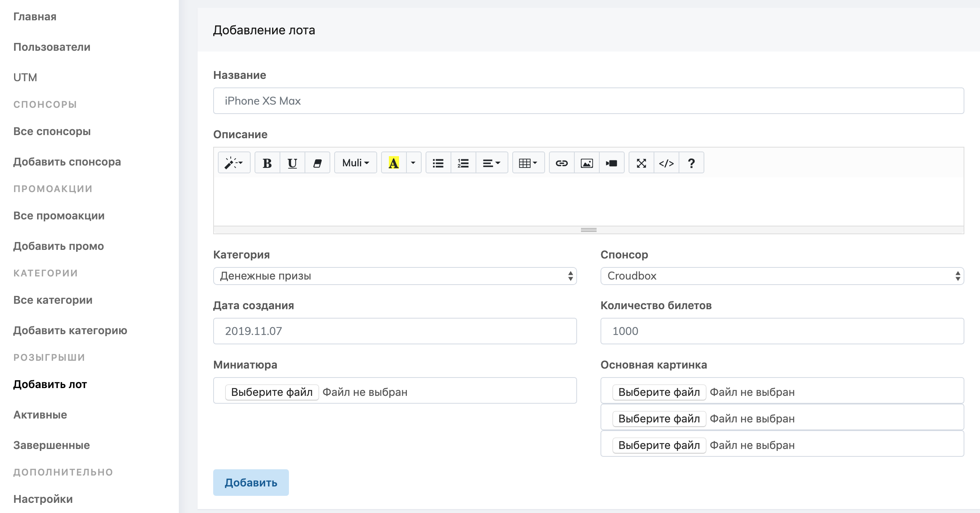Apply yellow highlight color A button

click(394, 163)
